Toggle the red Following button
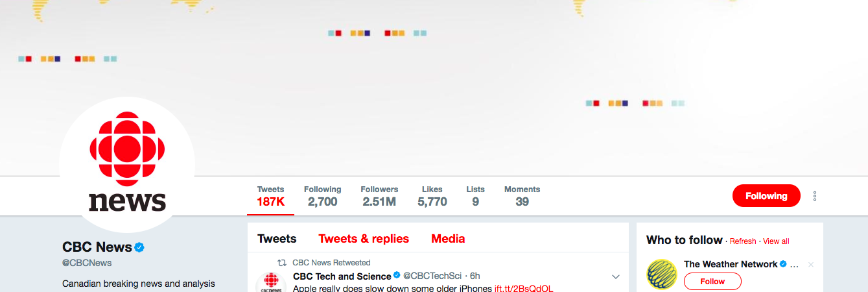Image resolution: width=868 pixels, height=292 pixels. coord(766,196)
